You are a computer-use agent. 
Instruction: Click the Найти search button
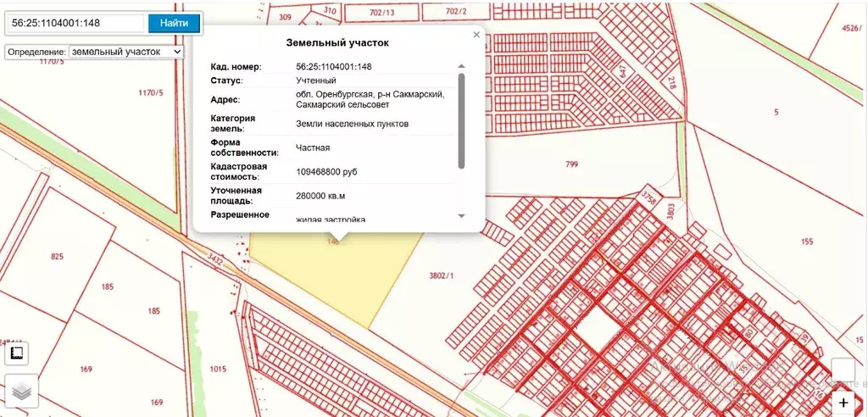point(174,23)
